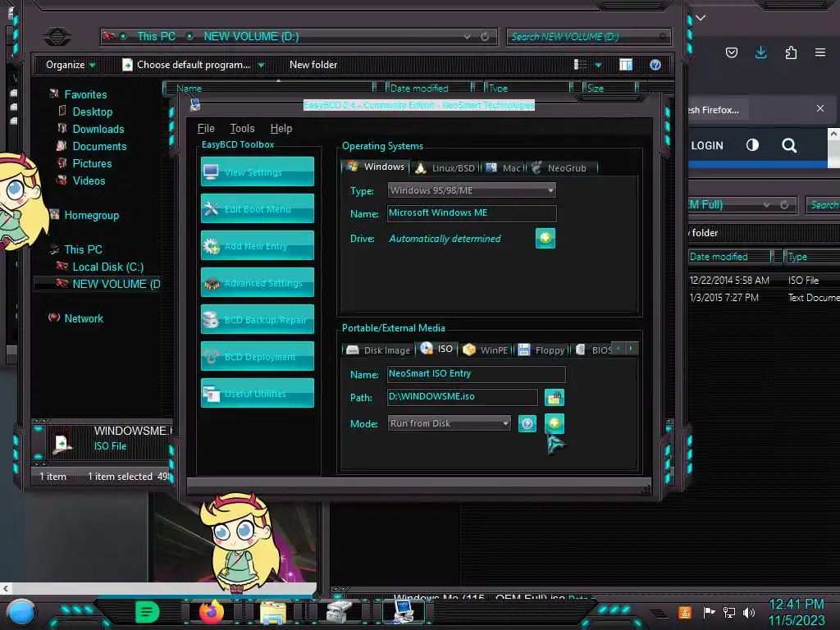The width and height of the screenshot is (840, 630).
Task: Click the Mode help question icon
Action: click(527, 424)
